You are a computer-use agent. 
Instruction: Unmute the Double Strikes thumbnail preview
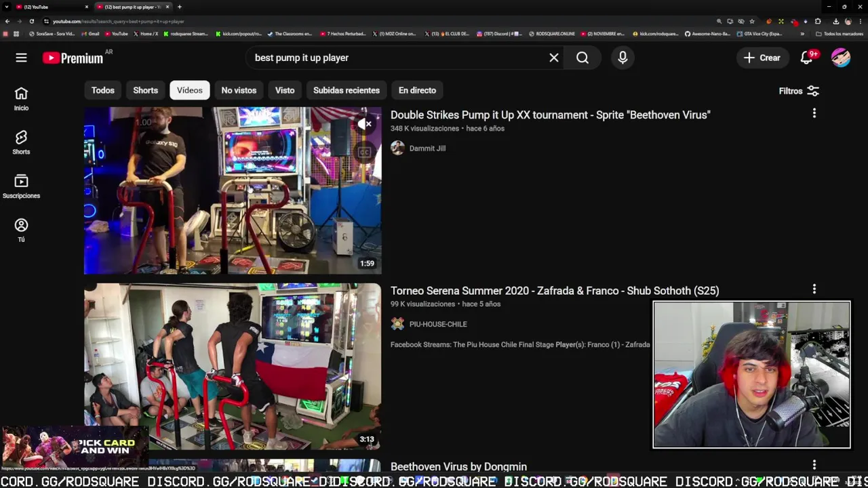point(365,124)
